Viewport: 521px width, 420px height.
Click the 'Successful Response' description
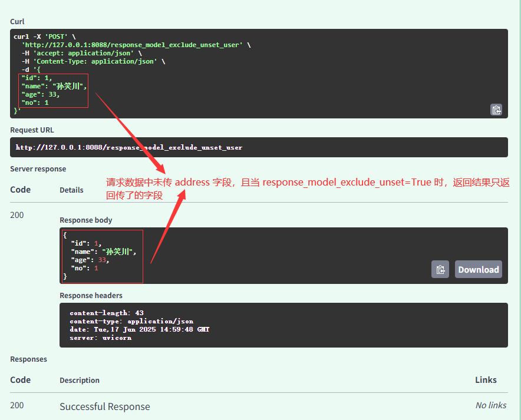105,406
